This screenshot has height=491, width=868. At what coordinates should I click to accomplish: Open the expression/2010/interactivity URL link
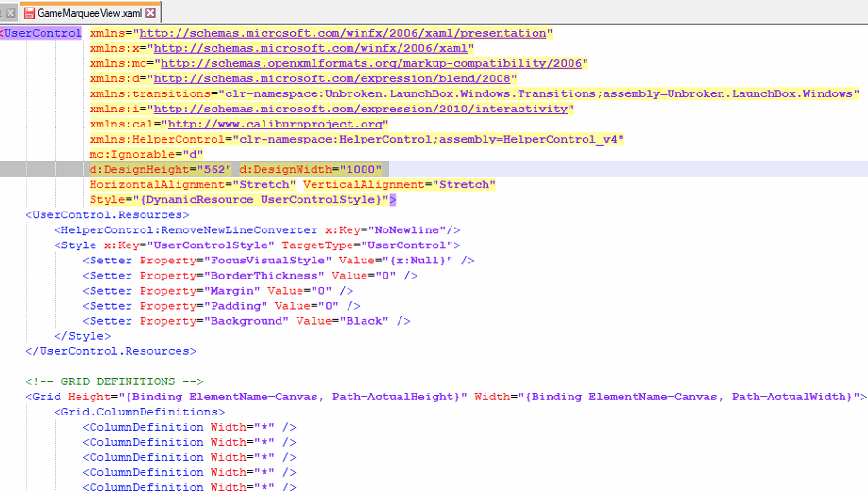point(361,109)
